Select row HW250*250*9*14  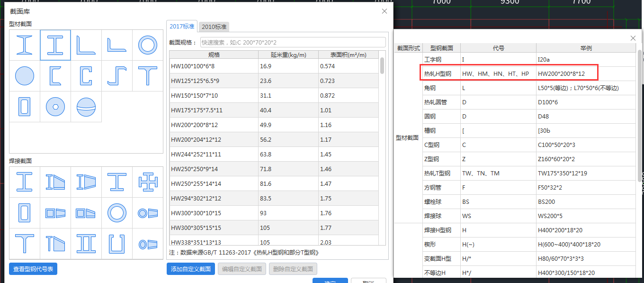[x=274, y=169]
